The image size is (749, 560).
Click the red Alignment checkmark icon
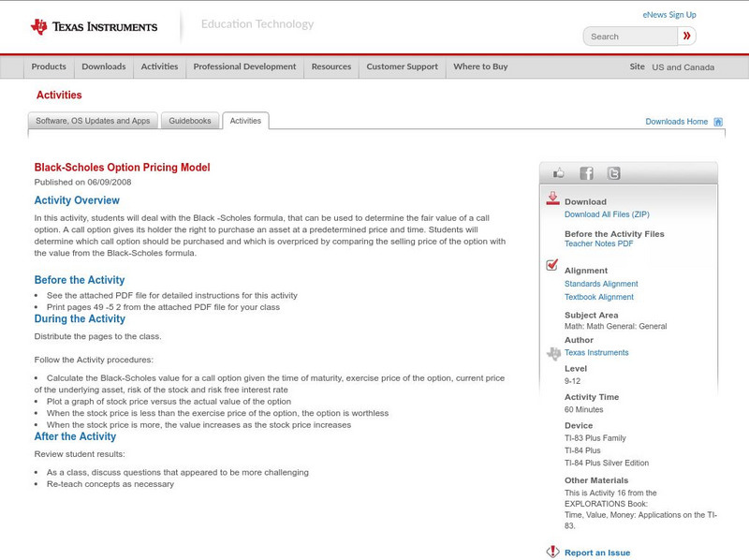click(551, 265)
